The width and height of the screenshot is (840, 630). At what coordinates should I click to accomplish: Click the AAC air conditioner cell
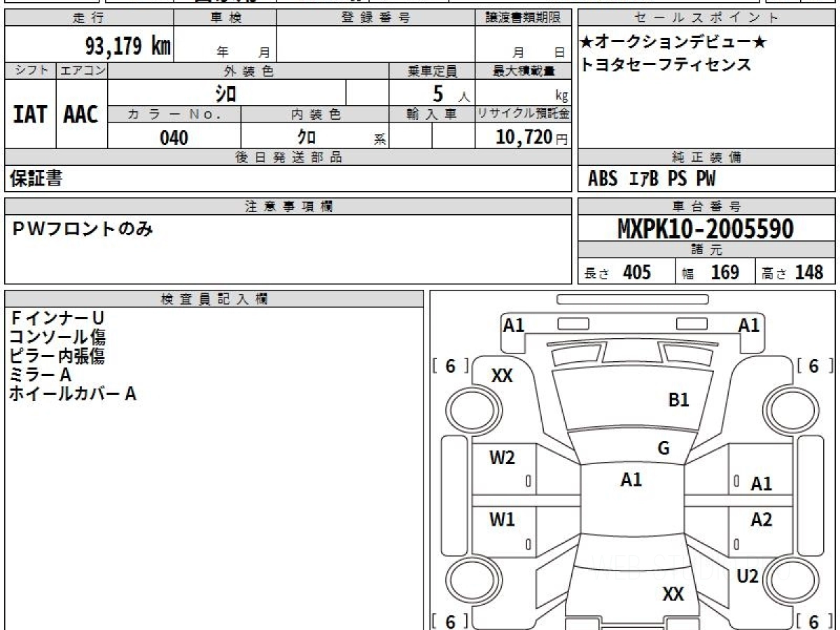(81, 114)
